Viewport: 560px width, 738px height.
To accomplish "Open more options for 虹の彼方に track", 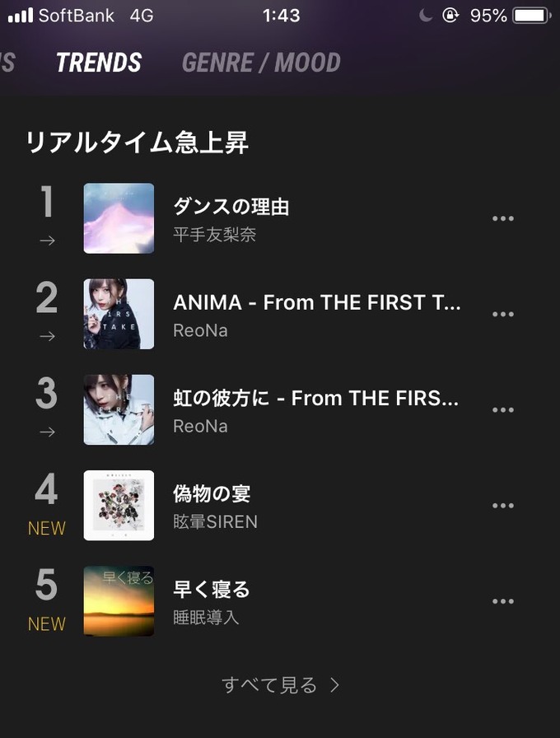I will [502, 410].
